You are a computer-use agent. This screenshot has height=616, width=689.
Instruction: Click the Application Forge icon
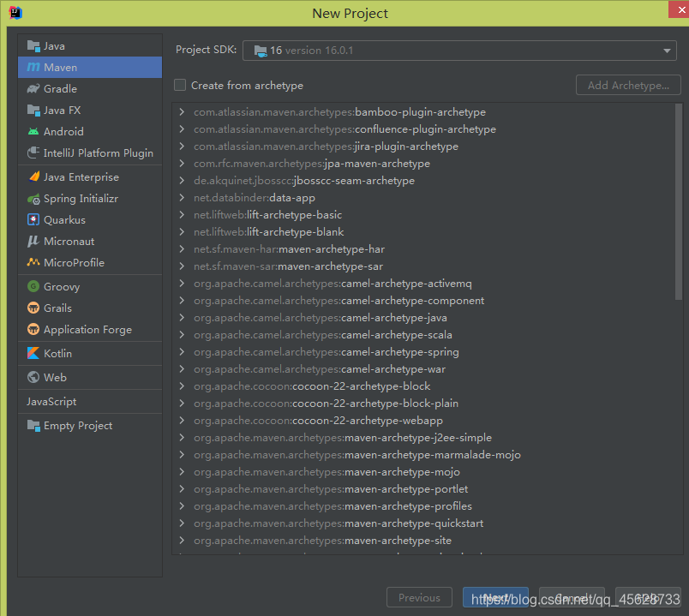point(33,329)
